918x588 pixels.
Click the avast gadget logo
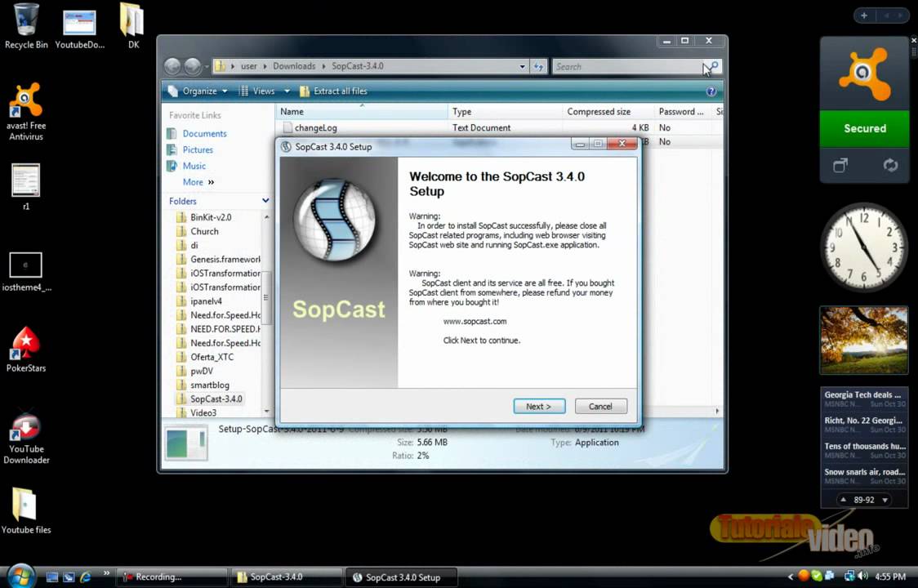coord(865,73)
